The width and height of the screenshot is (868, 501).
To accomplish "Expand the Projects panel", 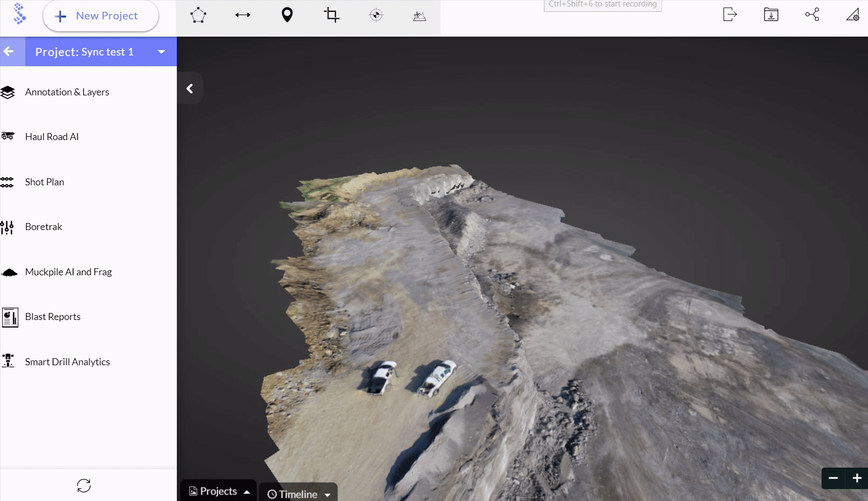I will (x=219, y=491).
